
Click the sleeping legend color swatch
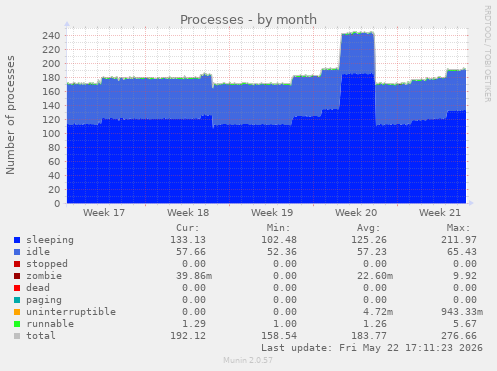click(x=17, y=240)
